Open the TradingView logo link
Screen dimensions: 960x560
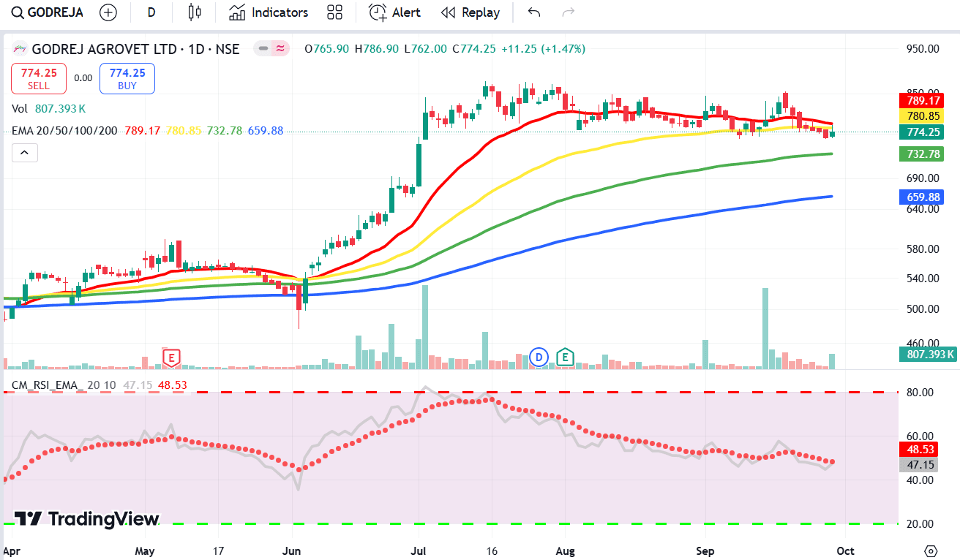[87, 518]
